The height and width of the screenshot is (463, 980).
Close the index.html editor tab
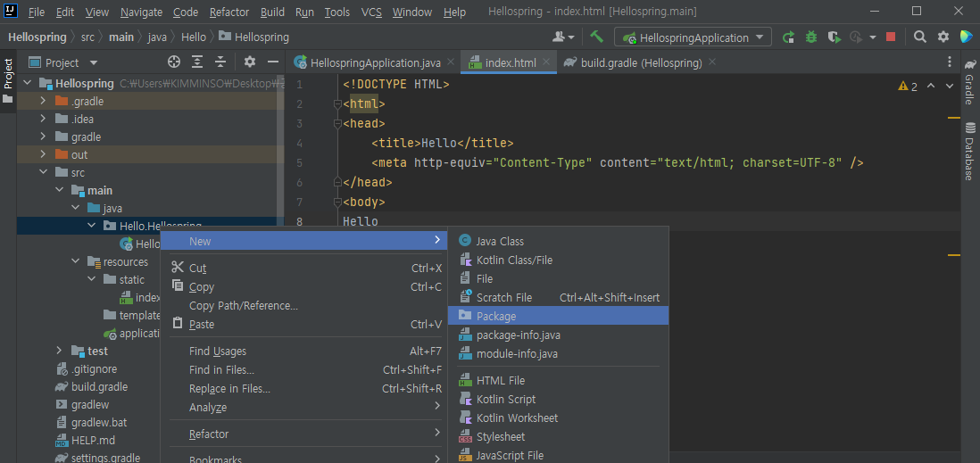coord(547,62)
